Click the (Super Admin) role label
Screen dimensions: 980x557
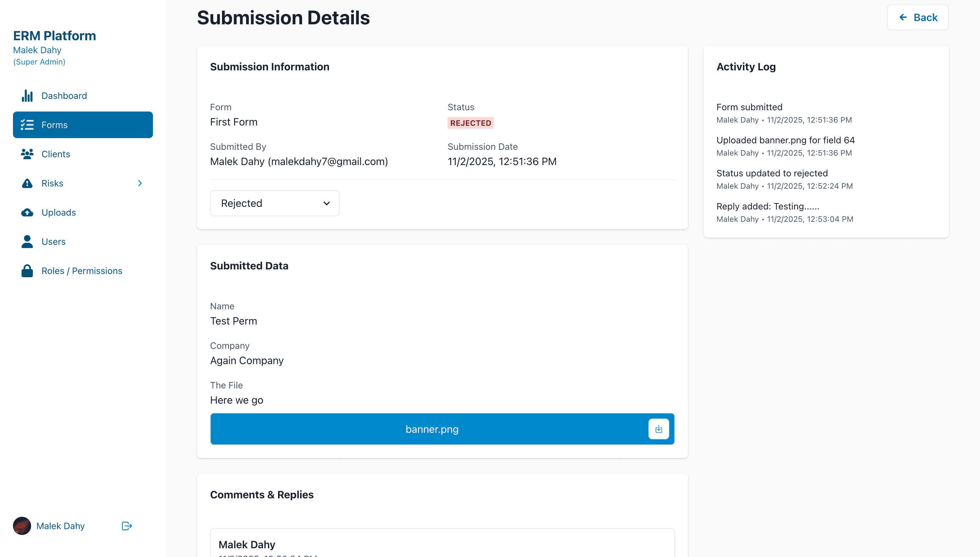pyautogui.click(x=40, y=62)
